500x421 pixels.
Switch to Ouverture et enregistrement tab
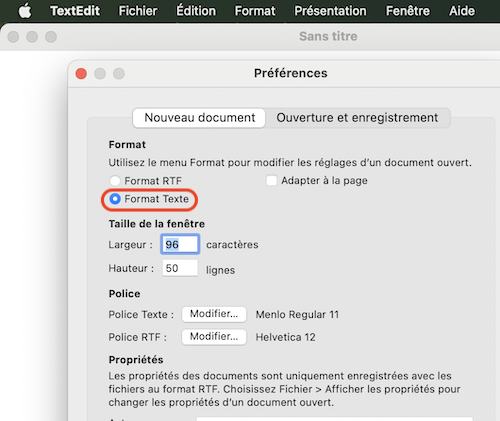tap(357, 118)
